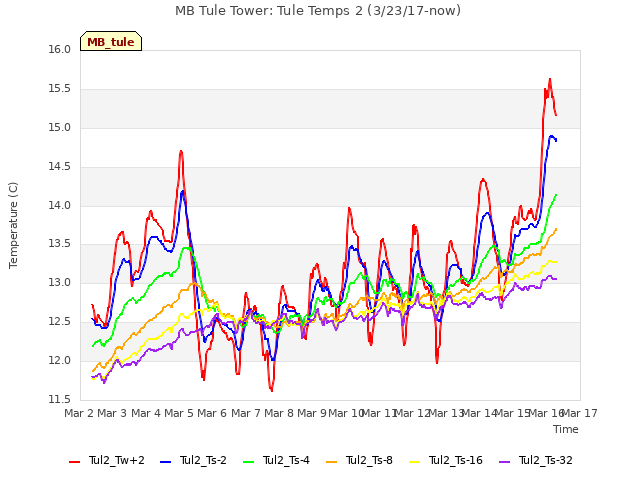The image size is (640, 480).
Task: Click the Temperature (C) axis label
Action: 13,225
